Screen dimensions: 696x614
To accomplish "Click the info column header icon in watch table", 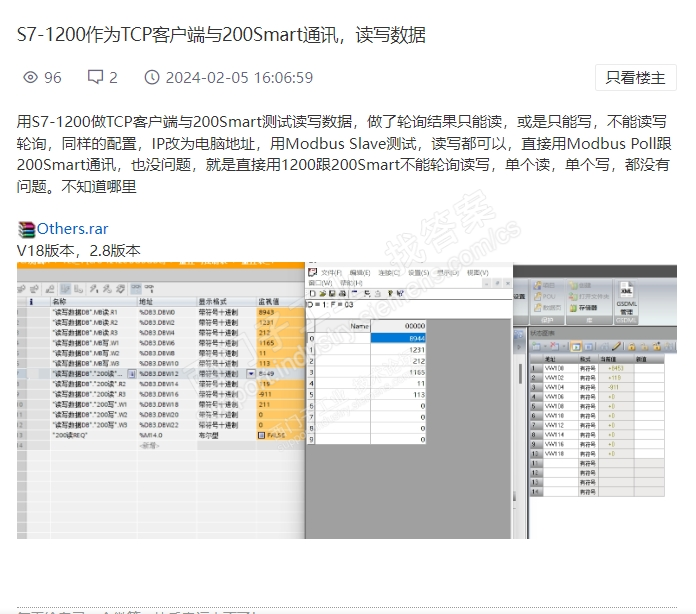I will tap(31, 302).
